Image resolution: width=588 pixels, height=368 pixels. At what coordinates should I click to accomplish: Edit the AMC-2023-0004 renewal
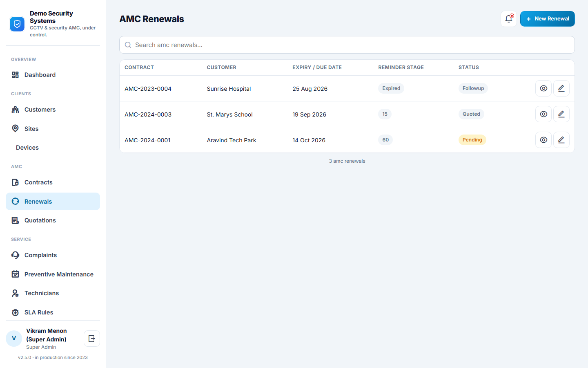tap(561, 88)
